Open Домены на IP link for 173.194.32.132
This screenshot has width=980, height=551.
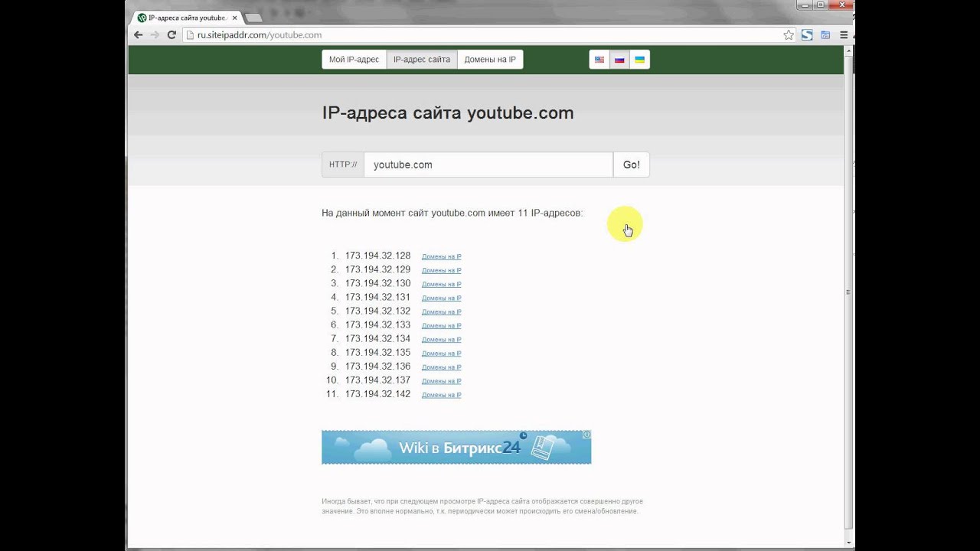coord(442,312)
